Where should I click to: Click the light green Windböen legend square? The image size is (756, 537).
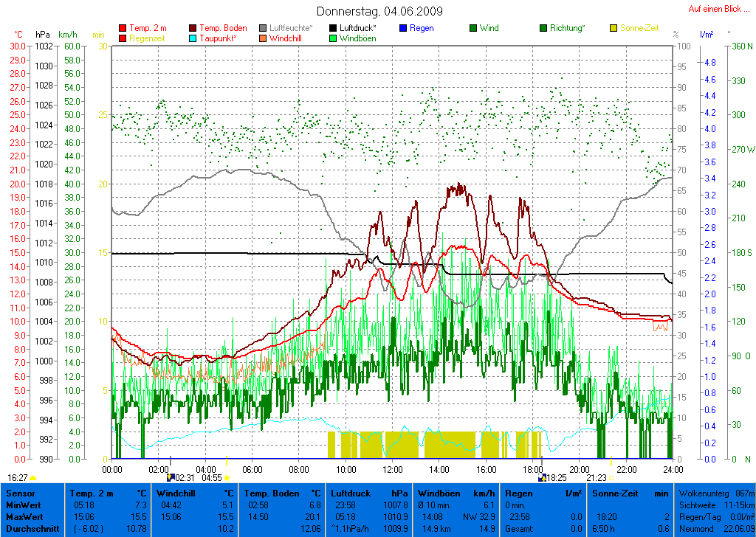pos(334,38)
